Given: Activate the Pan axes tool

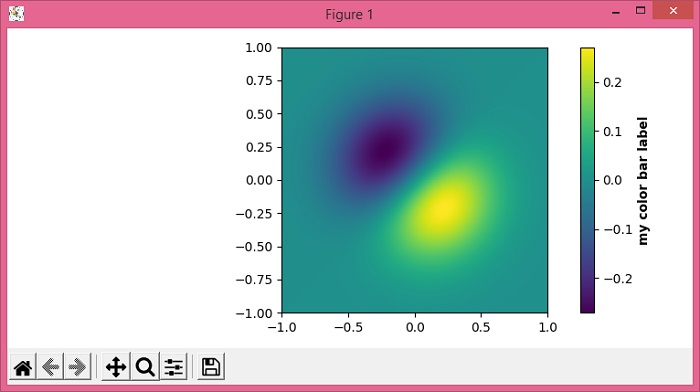Looking at the screenshot, I should point(116,367).
